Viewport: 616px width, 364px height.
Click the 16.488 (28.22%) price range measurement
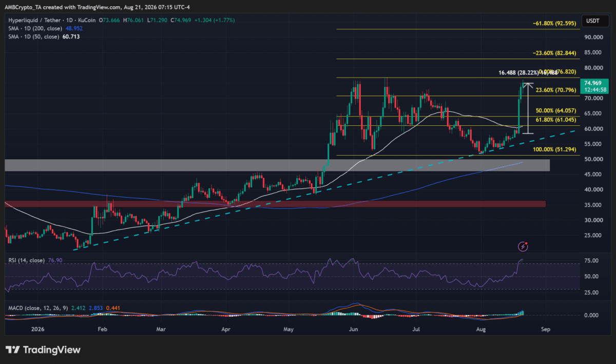(x=528, y=73)
